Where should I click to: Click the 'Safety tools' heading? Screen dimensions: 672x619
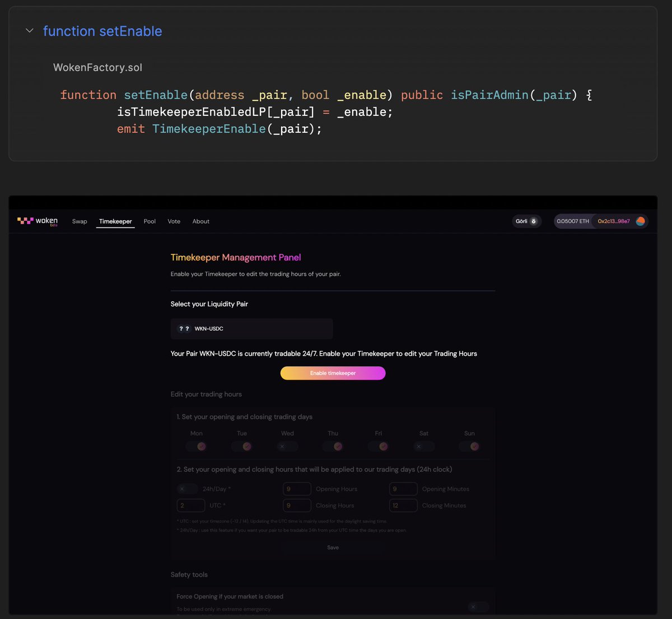(189, 575)
